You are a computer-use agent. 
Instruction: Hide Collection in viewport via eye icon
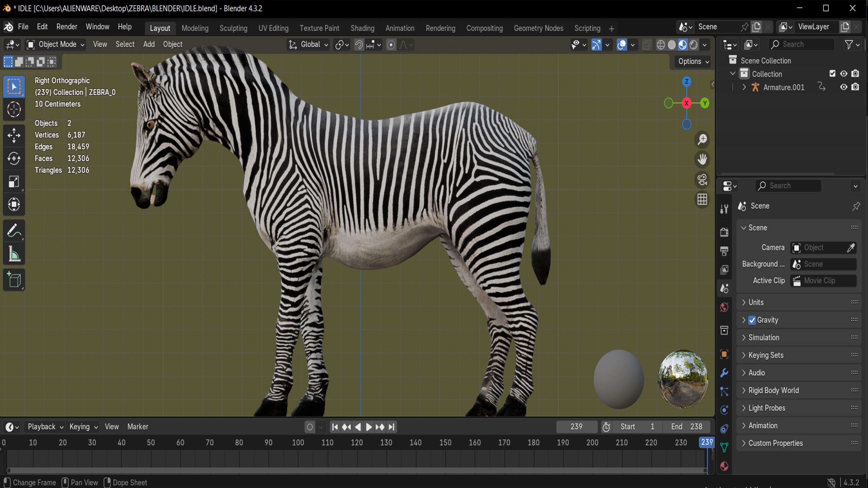pyautogui.click(x=844, y=74)
